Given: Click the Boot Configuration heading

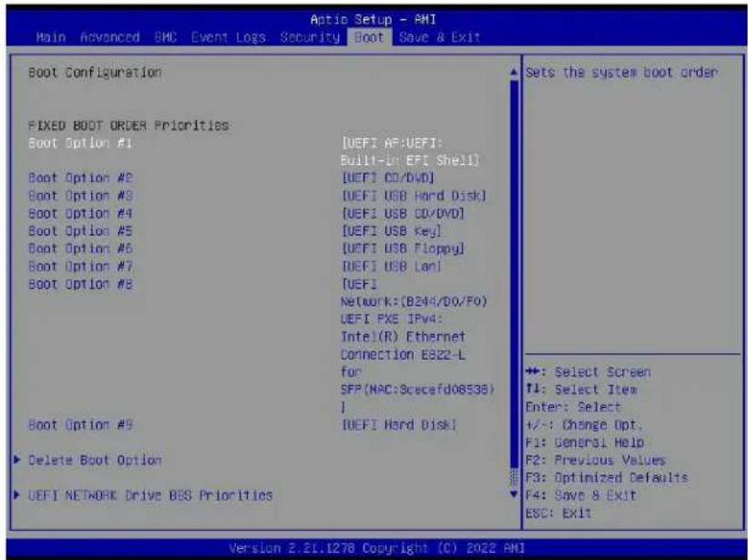Looking at the screenshot, I should tap(95, 73).
